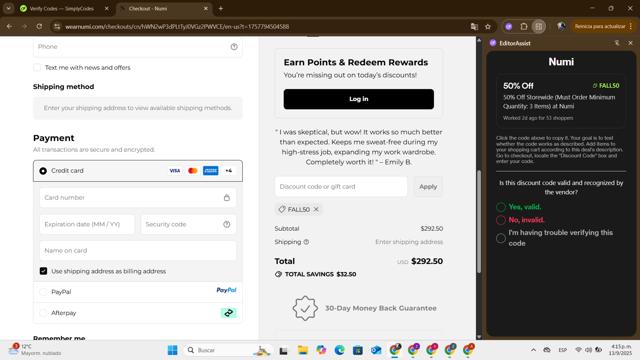Screen dimensions: 640x360
Task: Open the clock and date panel
Action: (x=620, y=350)
